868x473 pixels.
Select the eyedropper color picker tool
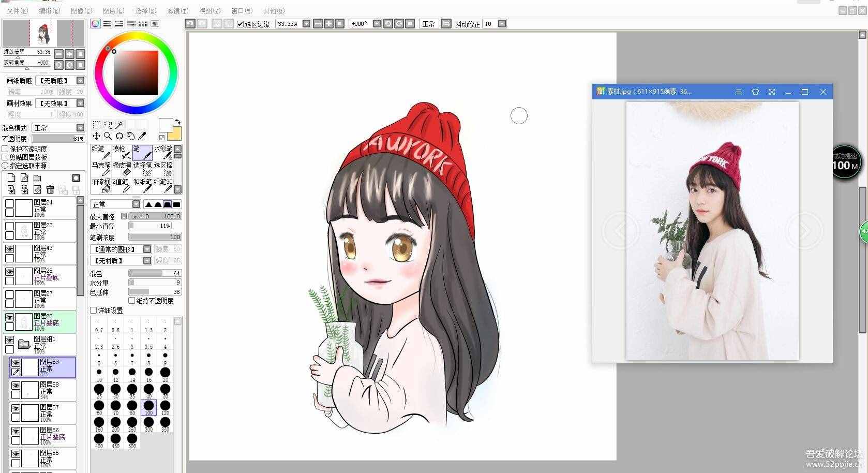tap(142, 136)
